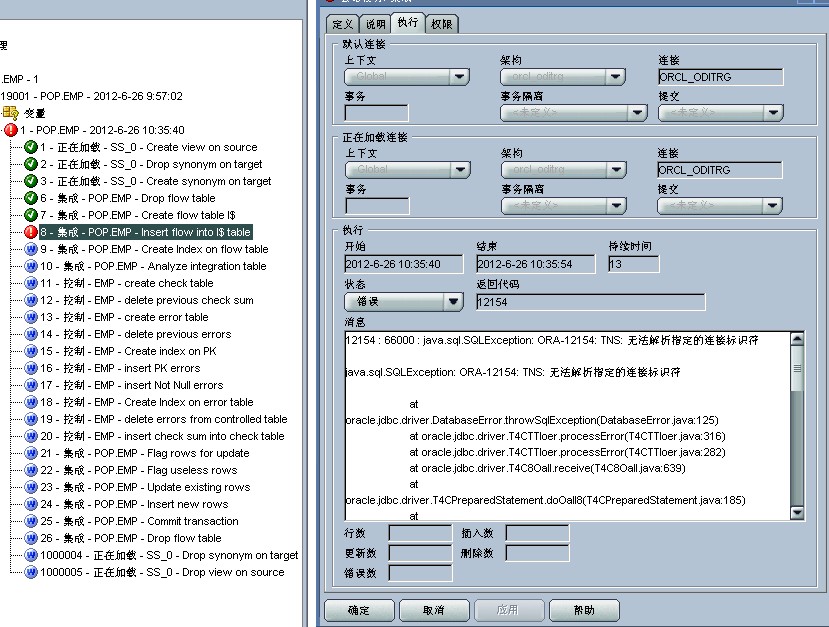Click waiting icon for Create index on PK
This screenshot has height=627, width=829.
(31, 351)
